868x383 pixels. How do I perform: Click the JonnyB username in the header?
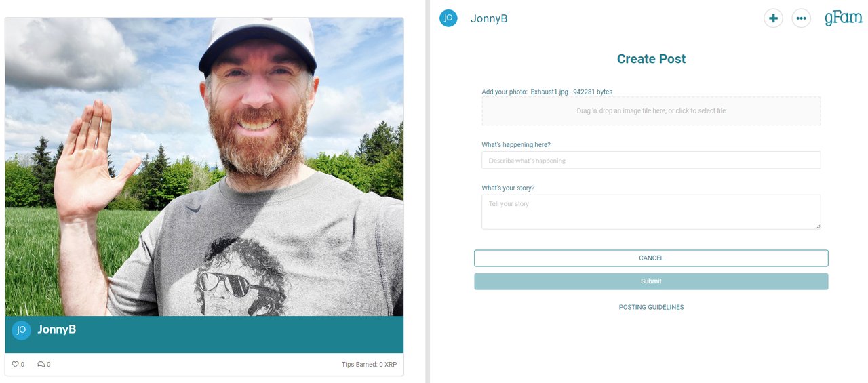489,19
